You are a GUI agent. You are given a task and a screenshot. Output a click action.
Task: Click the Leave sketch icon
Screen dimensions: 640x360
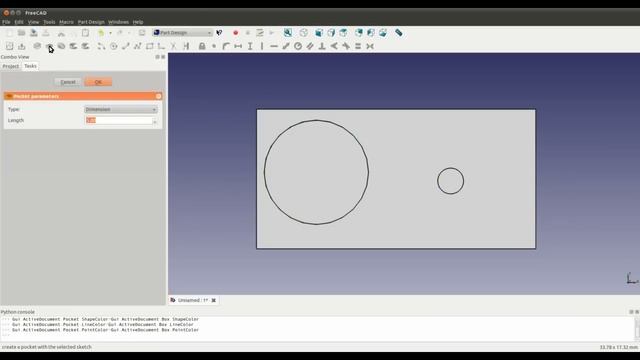point(22,46)
